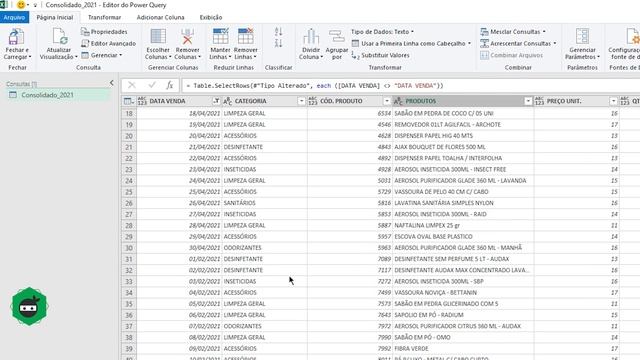Click the Dividir Coluna icon
This screenshot has height=360, width=640.
[311, 37]
